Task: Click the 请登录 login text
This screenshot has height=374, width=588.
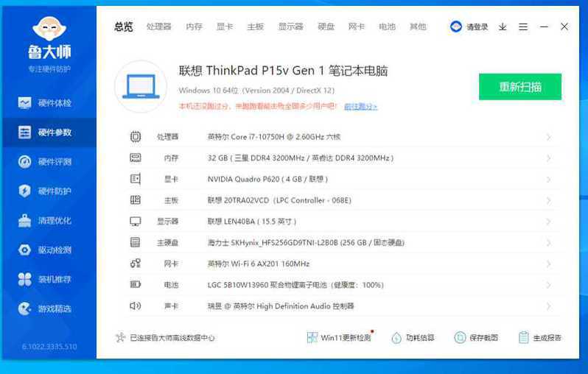Action: (x=477, y=27)
